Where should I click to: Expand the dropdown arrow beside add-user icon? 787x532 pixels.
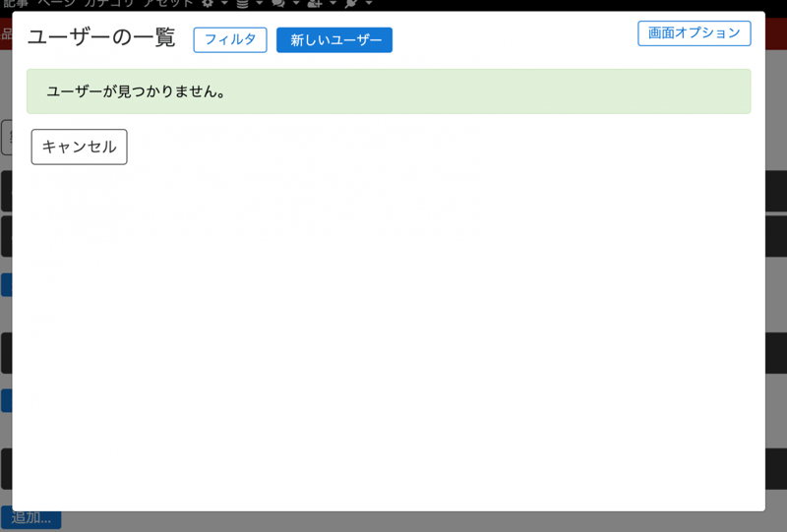tap(333, 4)
